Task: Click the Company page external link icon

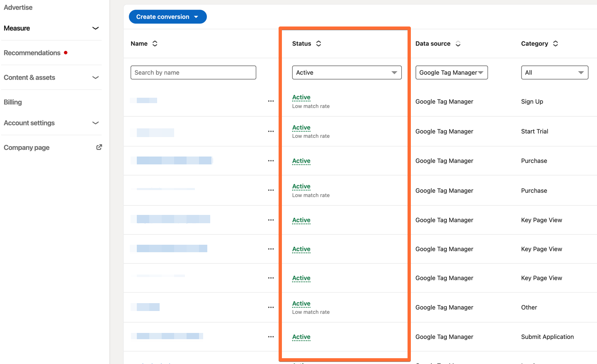Action: coord(99,147)
